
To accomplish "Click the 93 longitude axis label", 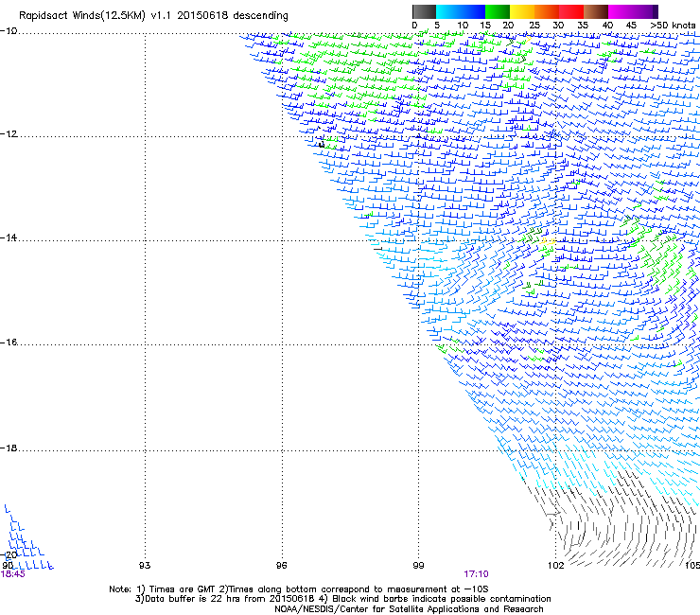I will 145,566.
